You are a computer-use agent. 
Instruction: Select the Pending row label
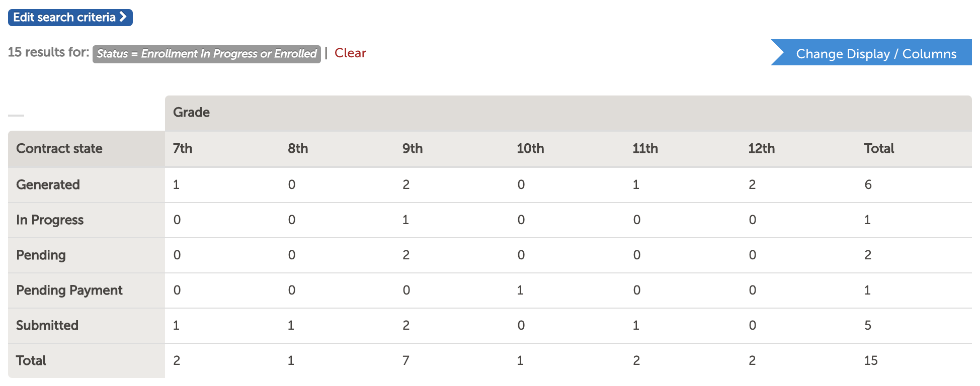41,255
